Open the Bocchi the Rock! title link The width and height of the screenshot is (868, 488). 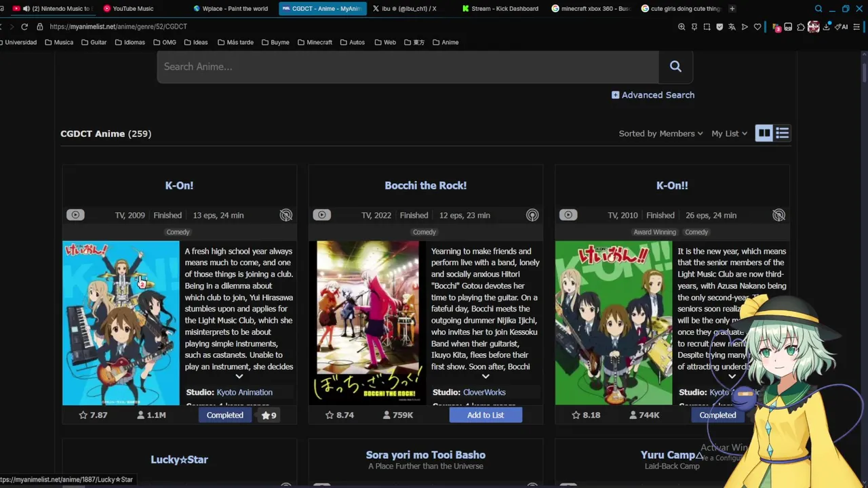425,185
